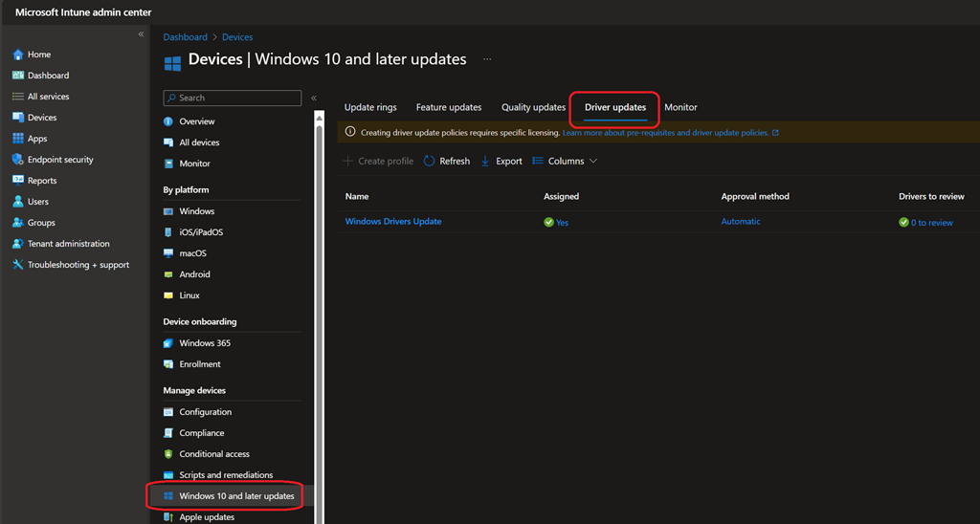
Task: Click the Troubleshooting + support wrench icon
Action: point(17,265)
